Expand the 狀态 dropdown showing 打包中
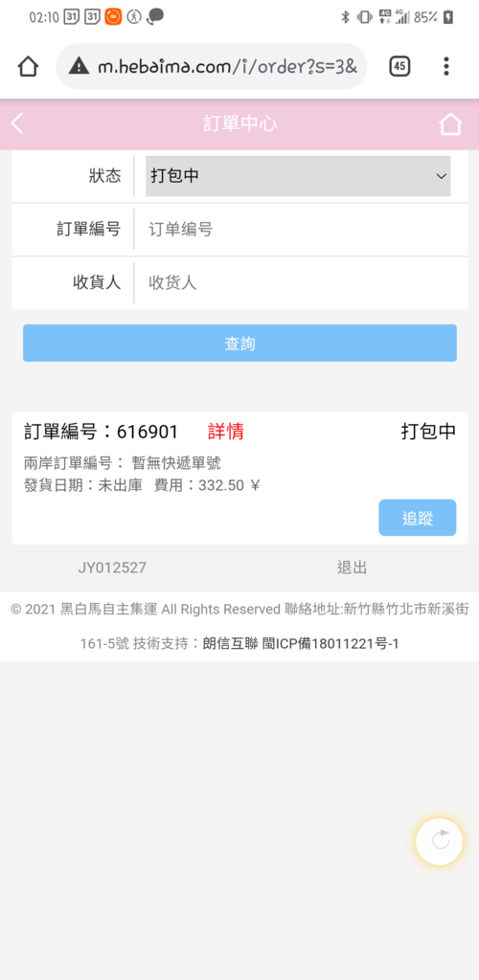Image resolution: width=479 pixels, height=980 pixels. 298,176
